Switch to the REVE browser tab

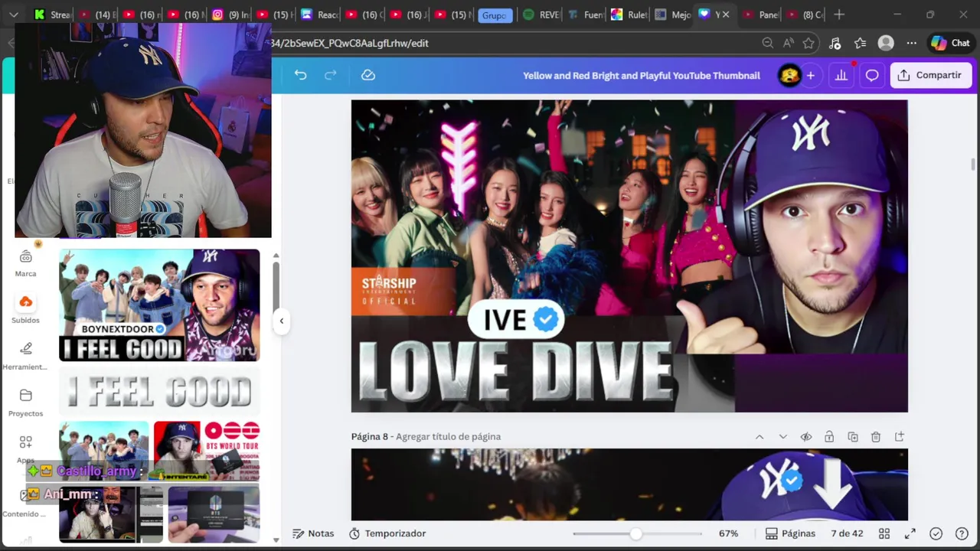point(541,15)
